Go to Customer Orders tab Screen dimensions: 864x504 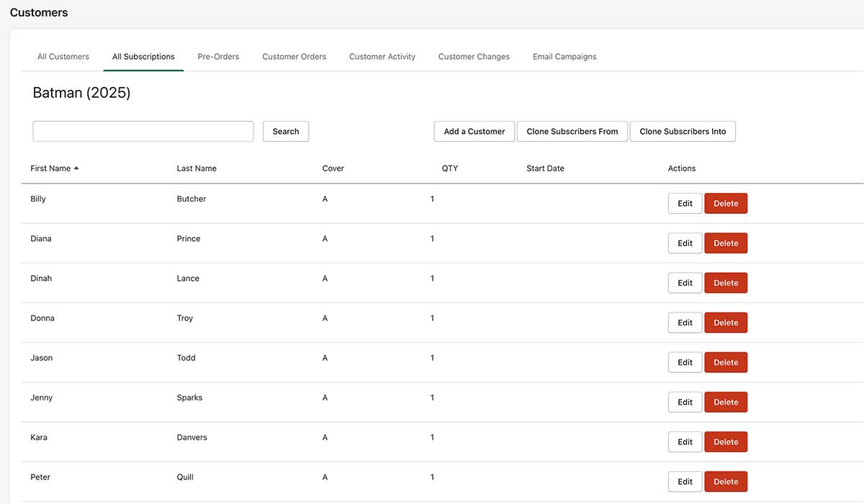[x=294, y=57]
